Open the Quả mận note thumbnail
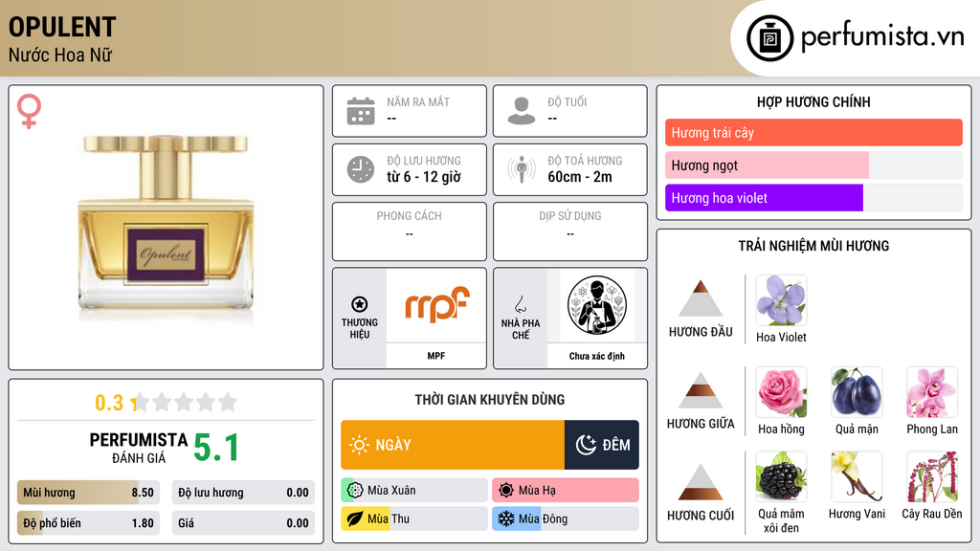 pyautogui.click(x=857, y=392)
